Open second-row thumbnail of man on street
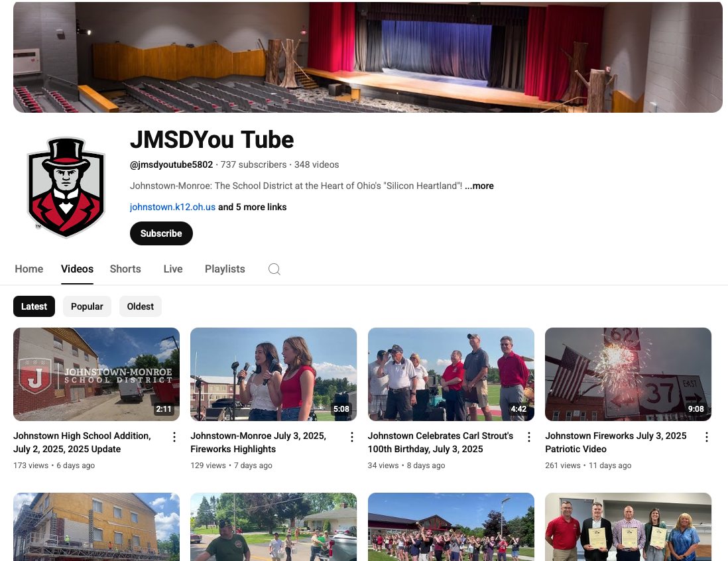The height and width of the screenshot is (561, 728). 273,527
